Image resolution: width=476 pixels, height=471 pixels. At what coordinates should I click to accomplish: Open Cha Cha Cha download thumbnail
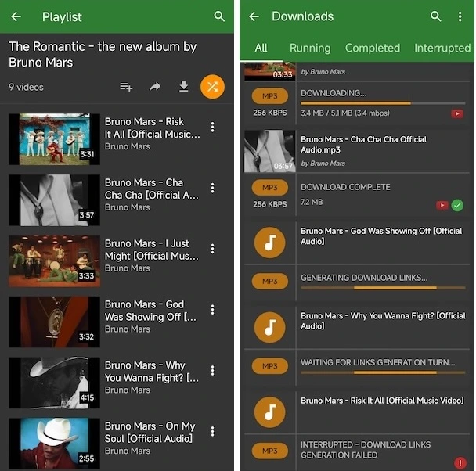tap(270, 151)
